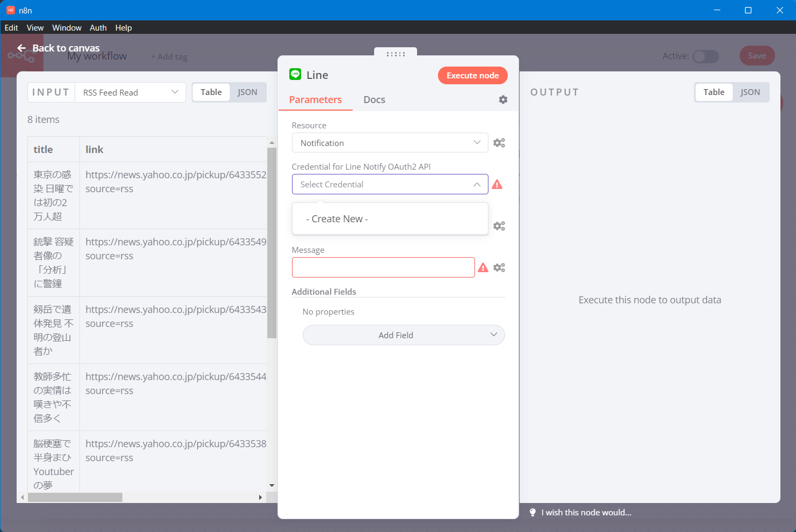Switch input view to JSON
The height and width of the screenshot is (532, 796).
pyautogui.click(x=247, y=92)
